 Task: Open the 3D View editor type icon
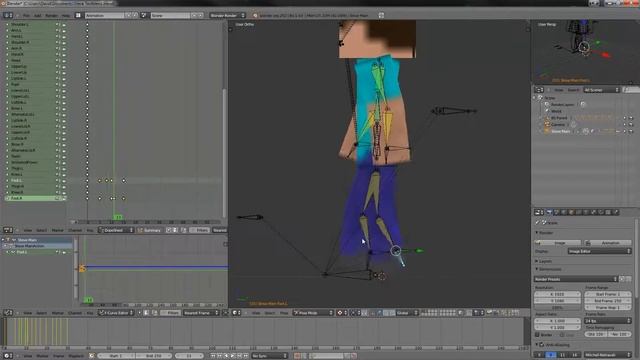click(x=236, y=313)
